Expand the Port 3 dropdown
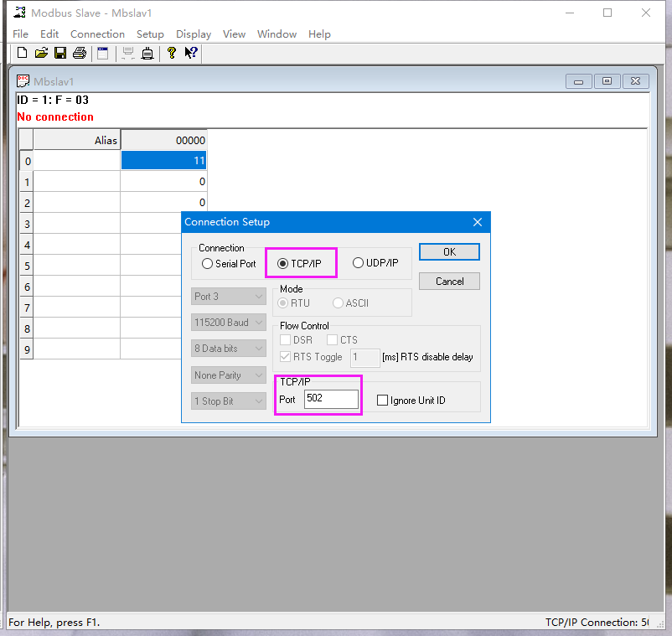Viewport: 672px width, 636px height. click(x=229, y=297)
